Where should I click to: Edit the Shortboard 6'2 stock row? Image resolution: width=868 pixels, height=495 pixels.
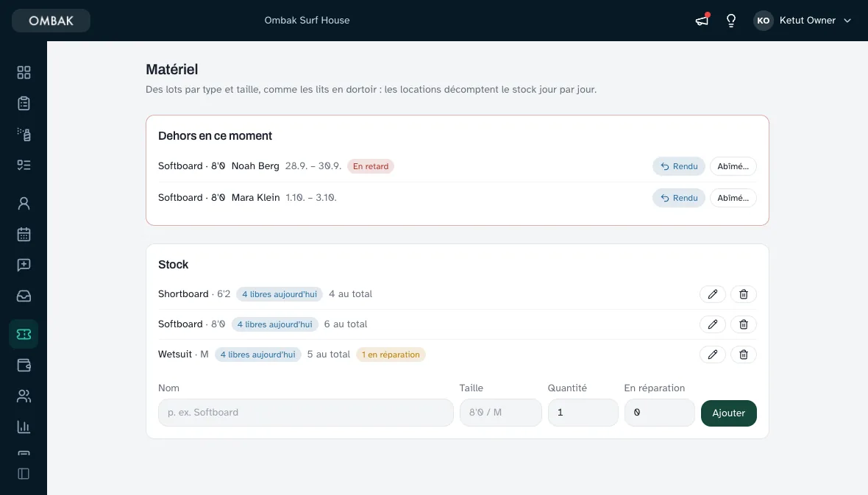(x=713, y=294)
